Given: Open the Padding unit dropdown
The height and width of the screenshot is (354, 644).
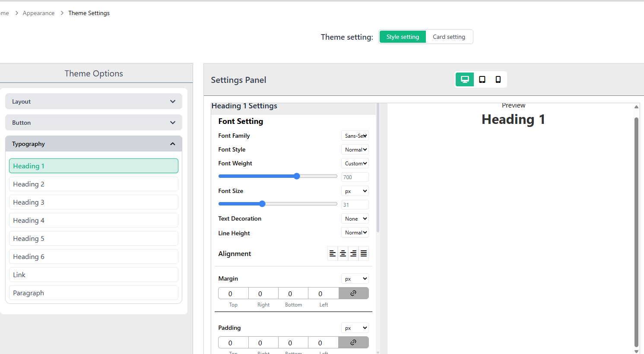Looking at the screenshot, I should click(x=355, y=328).
